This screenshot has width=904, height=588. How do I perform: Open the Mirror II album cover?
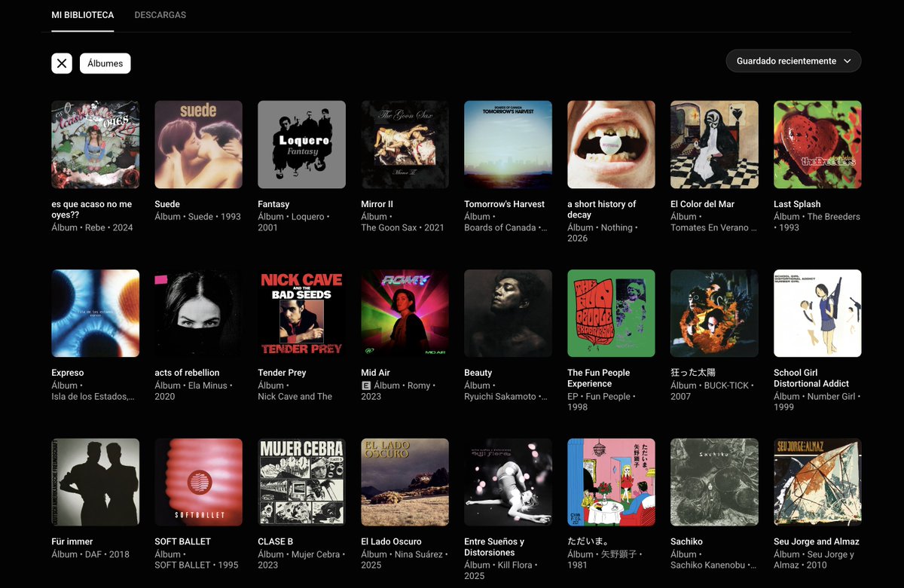tap(405, 145)
